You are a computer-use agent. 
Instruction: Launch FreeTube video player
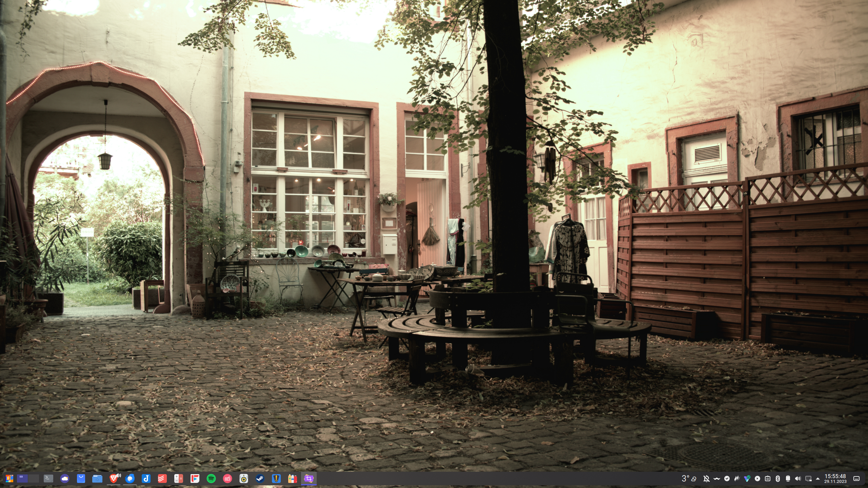point(194,479)
